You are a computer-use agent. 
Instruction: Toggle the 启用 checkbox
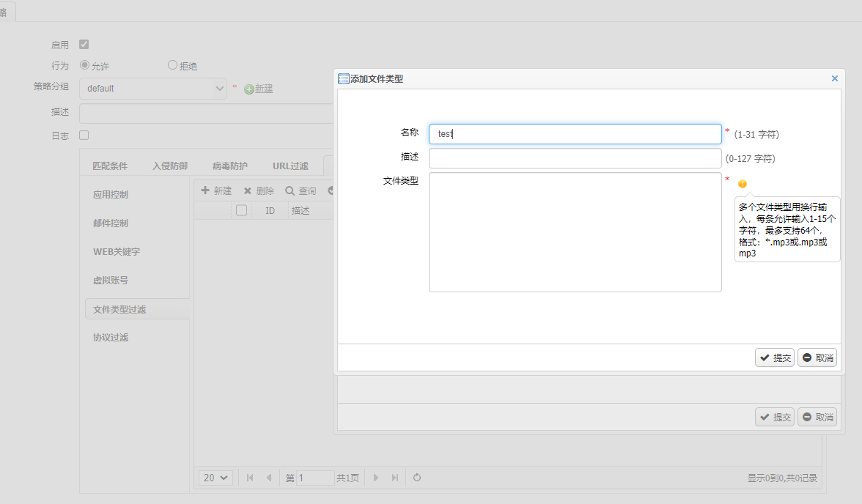click(x=84, y=45)
